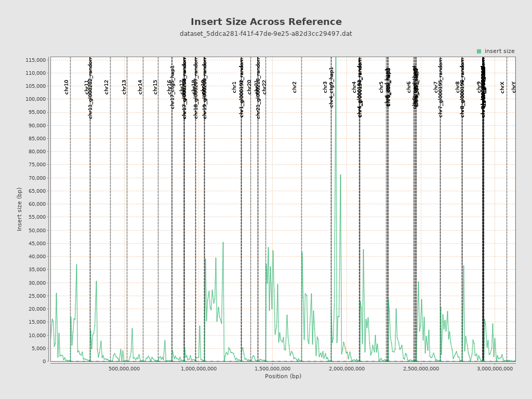
Task: Click the chr14 chromosome label
Action: click(140, 87)
